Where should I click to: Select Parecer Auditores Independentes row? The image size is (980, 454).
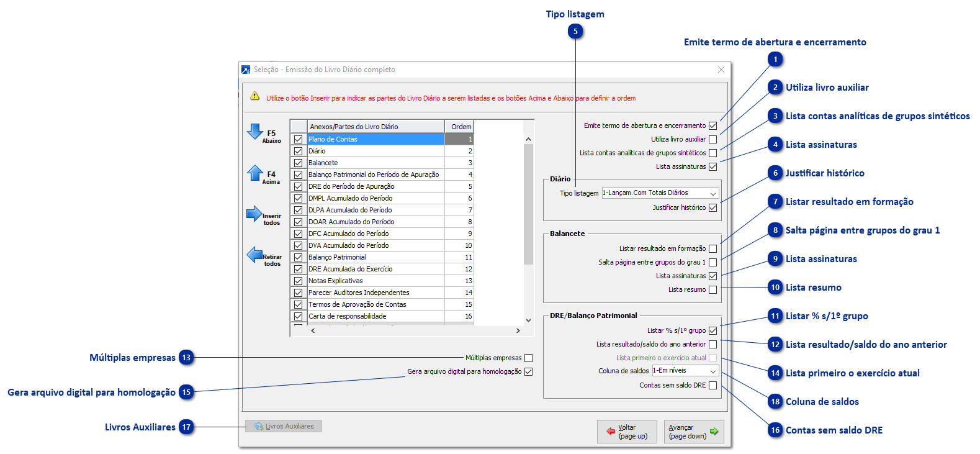point(382,293)
